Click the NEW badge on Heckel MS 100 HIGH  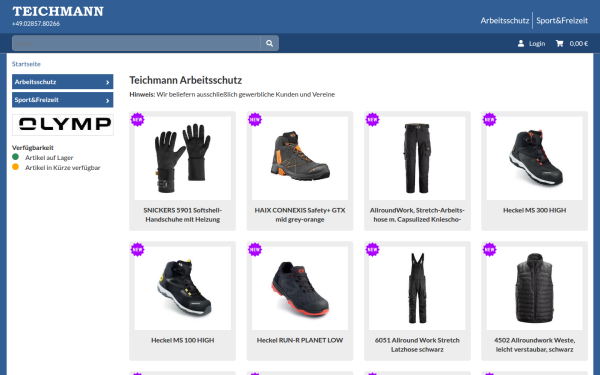coord(137,249)
